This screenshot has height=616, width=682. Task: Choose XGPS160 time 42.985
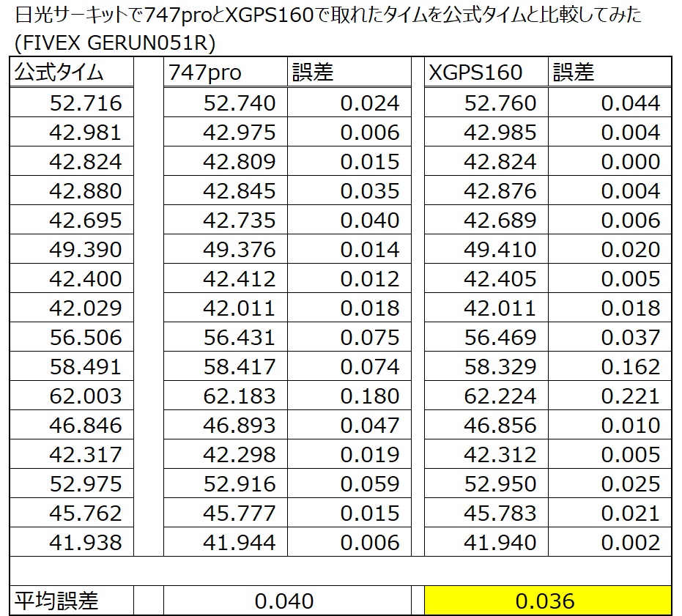486,132
